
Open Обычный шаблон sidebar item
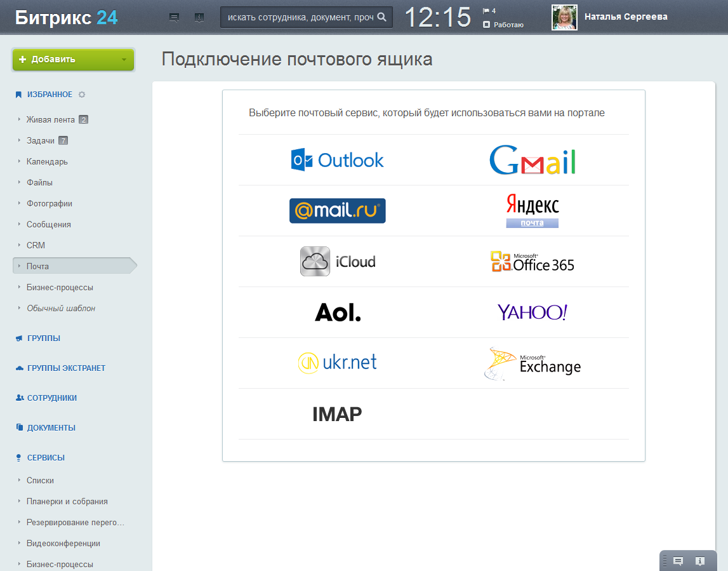[61, 308]
